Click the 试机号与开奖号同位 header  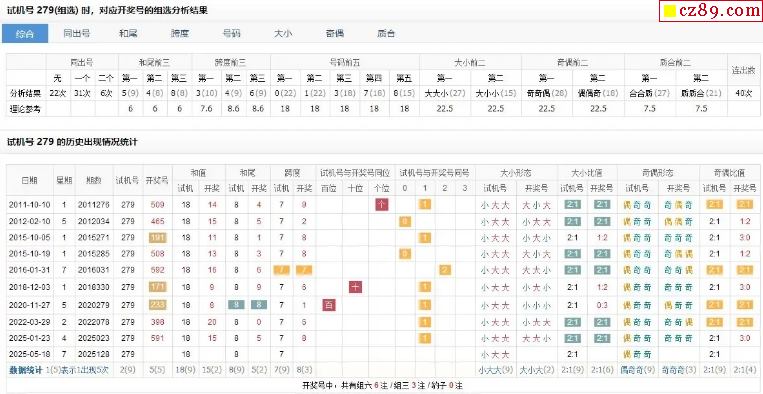[x=355, y=172]
